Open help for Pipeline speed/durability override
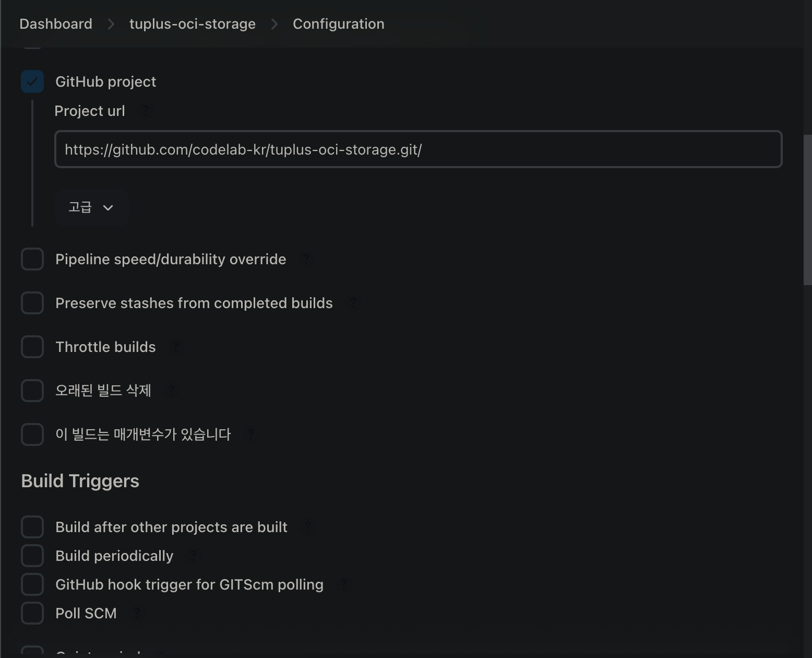Screen dimensions: 812x658 point(306,259)
